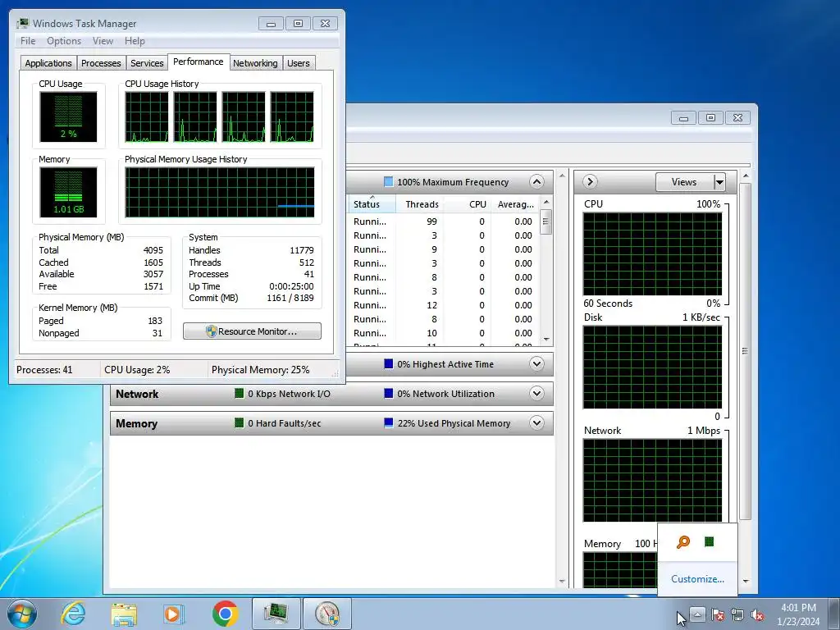840x630 pixels.
Task: Open the View menu in Task Manager
Action: coord(103,41)
